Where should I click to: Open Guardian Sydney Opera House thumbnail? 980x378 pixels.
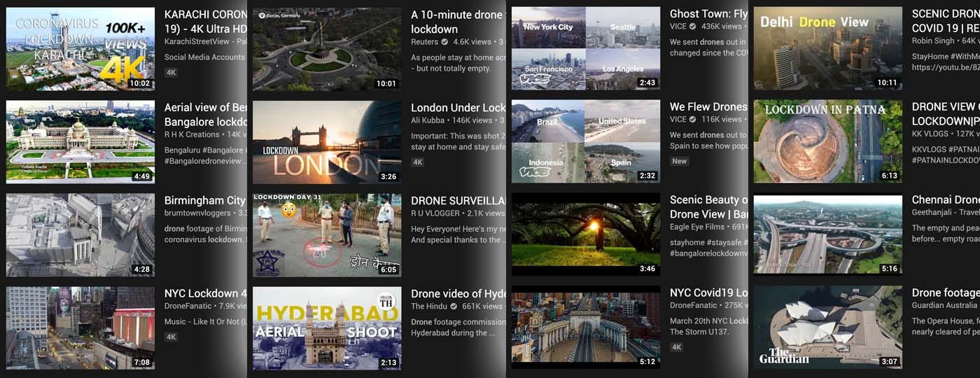pos(828,328)
